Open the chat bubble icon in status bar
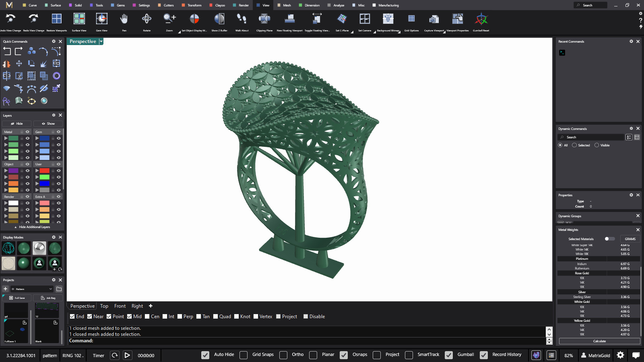The image size is (644, 362). click(x=636, y=355)
